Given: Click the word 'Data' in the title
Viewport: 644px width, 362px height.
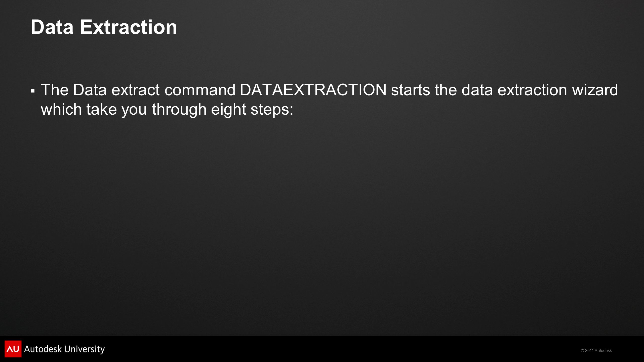Looking at the screenshot, I should click(52, 27).
